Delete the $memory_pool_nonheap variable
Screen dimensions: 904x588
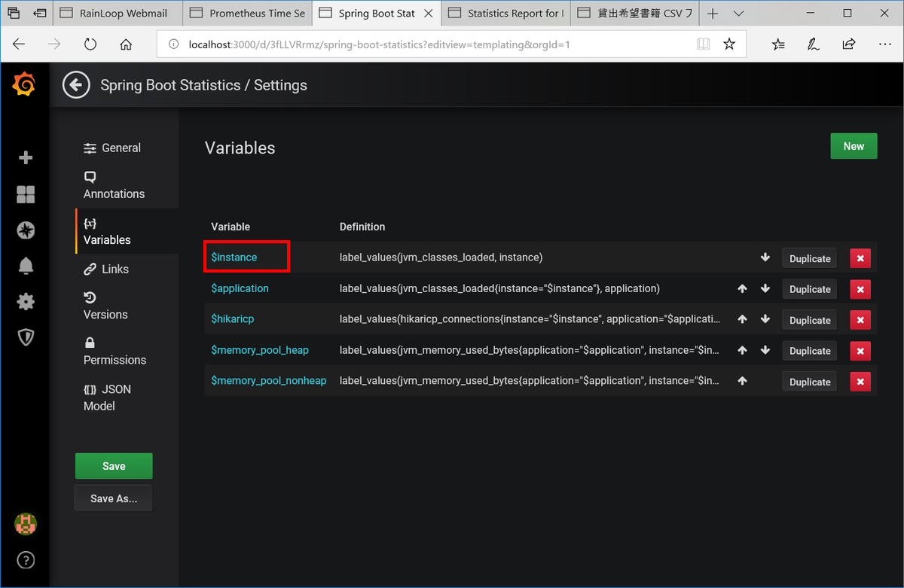860,382
